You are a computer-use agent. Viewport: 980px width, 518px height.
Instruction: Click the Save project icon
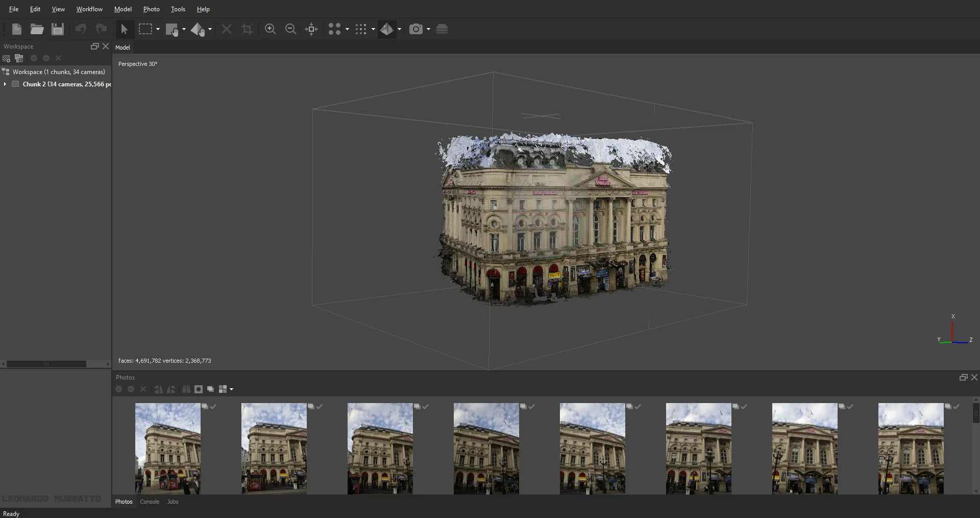(x=57, y=29)
